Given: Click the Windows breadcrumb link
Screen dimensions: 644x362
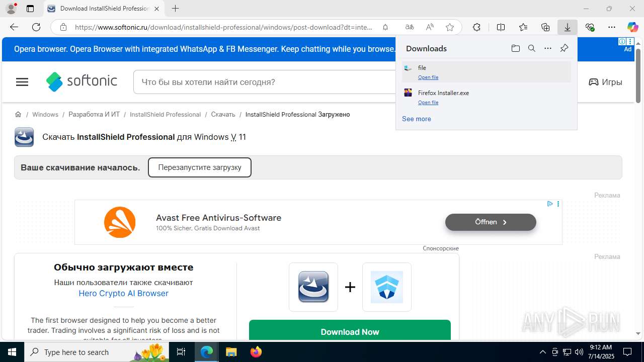Looking at the screenshot, I should [45, 115].
